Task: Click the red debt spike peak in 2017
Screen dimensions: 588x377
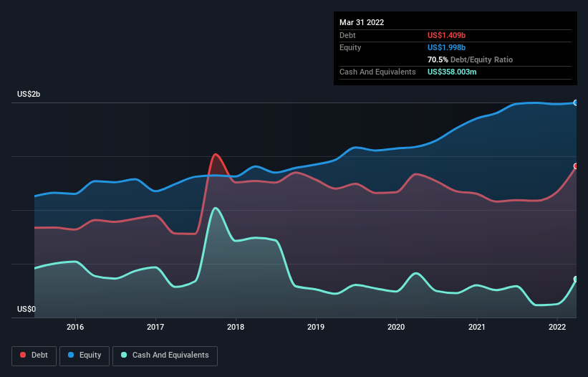Action: coord(216,154)
